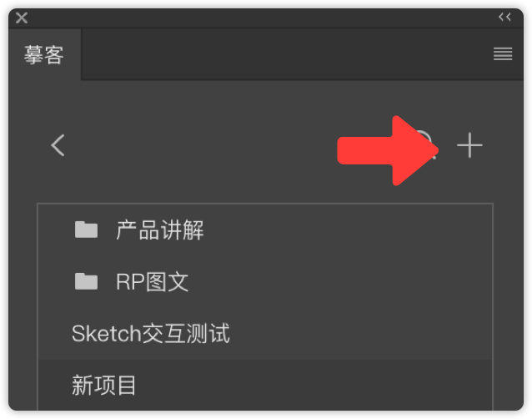
Task: Click the red arrow annotation
Action: [388, 151]
